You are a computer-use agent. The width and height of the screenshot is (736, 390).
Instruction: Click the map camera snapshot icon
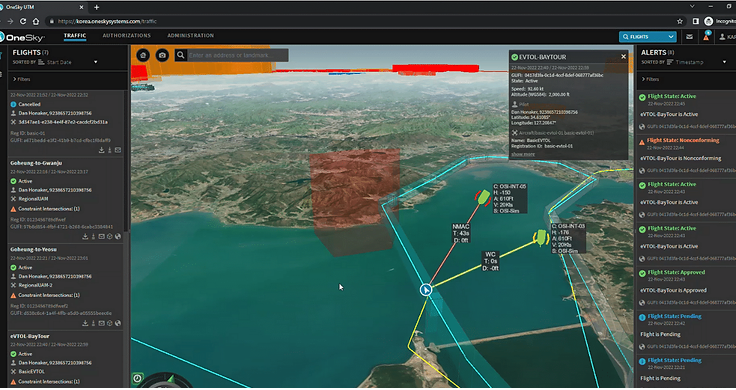(162, 55)
